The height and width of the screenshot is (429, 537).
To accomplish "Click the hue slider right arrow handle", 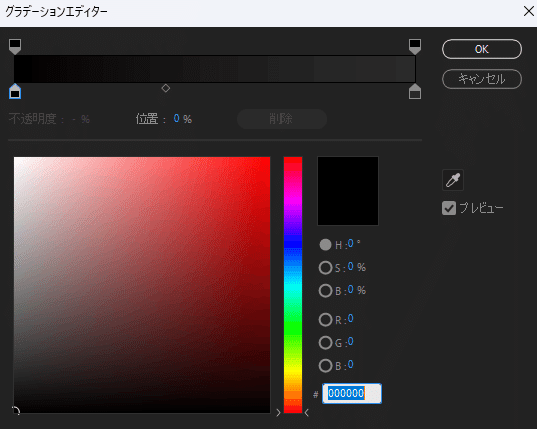I will pos(307,413).
